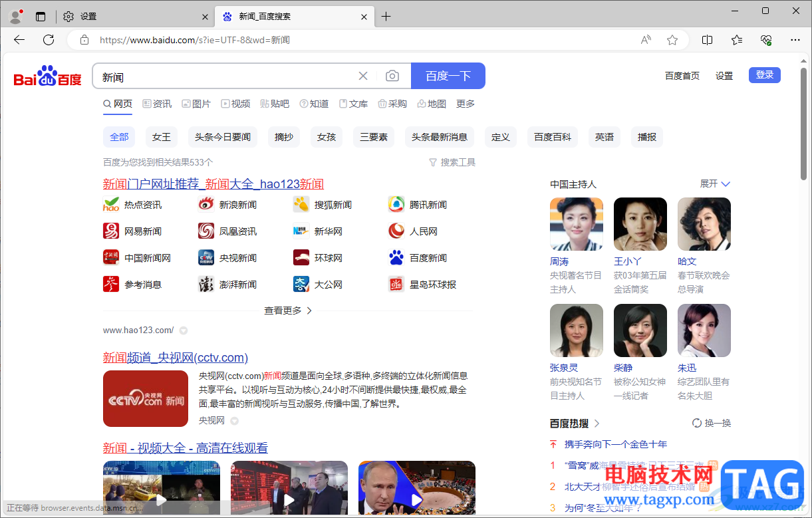
Task: Open 百度新闻 paw icon
Action: [x=396, y=258]
